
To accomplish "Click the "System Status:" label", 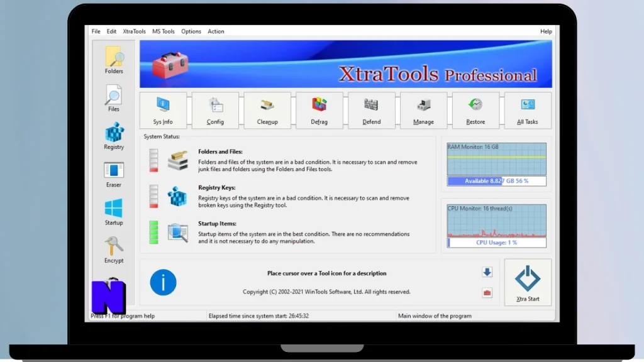I will click(162, 136).
